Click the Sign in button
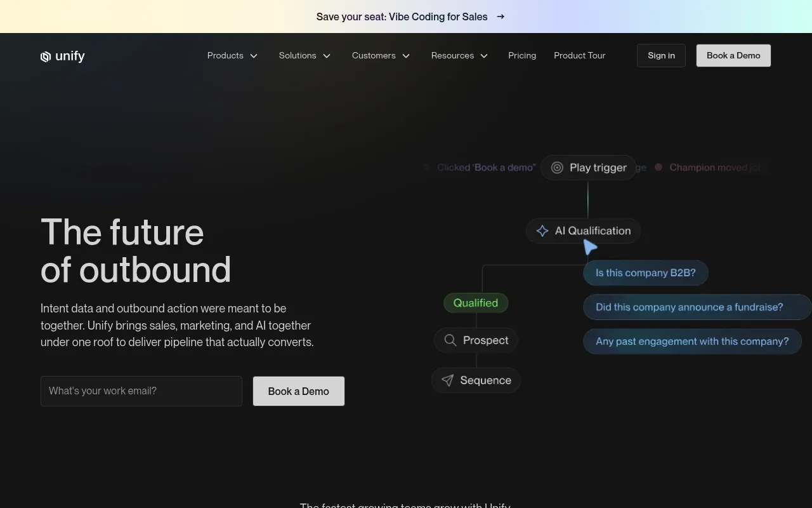Screen dimensions: 812x508 point(661,56)
